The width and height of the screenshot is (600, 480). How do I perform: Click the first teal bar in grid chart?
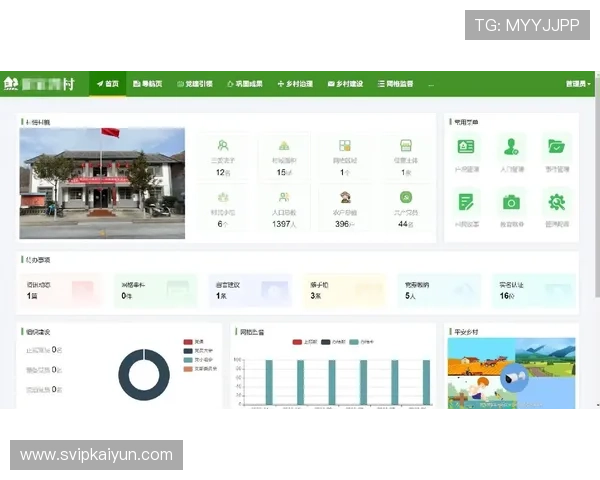[269, 382]
